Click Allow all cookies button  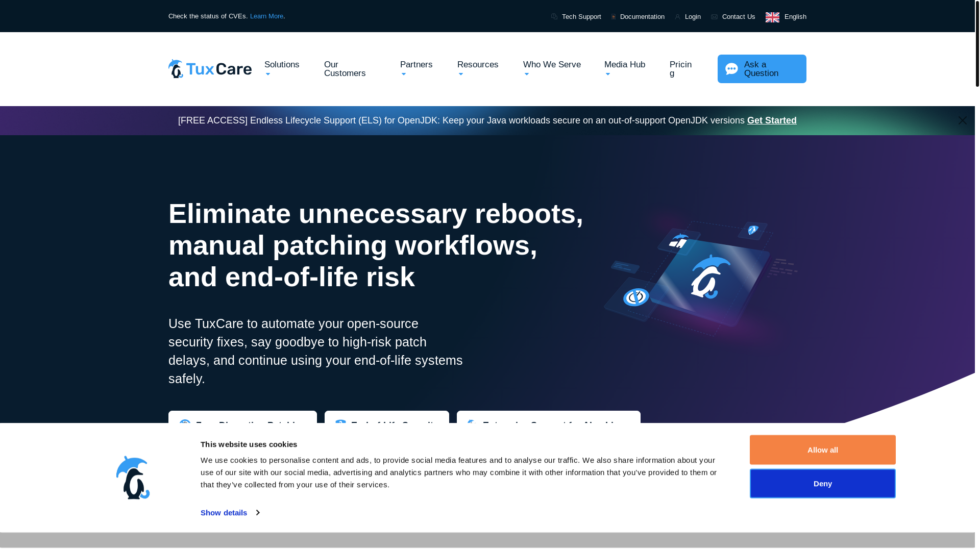coord(822,450)
